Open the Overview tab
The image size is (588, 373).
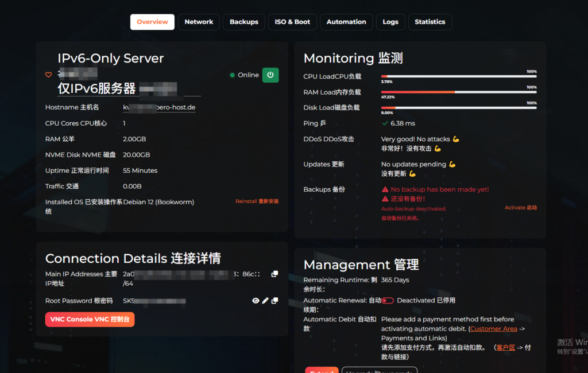point(152,22)
